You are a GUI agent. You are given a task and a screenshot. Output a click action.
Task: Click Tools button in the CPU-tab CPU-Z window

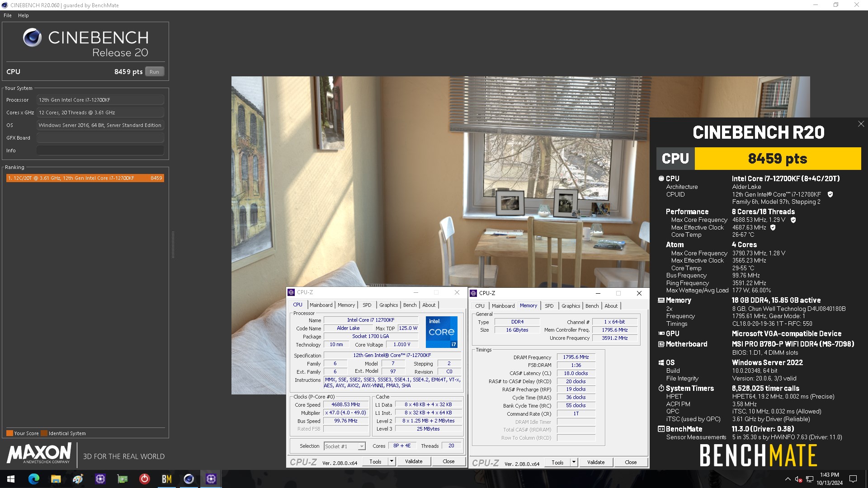tap(375, 461)
